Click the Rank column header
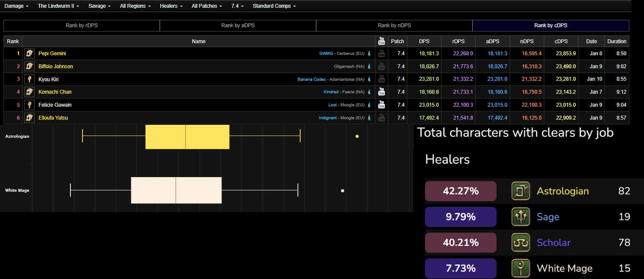The height and width of the screenshot is (279, 644). click(x=13, y=41)
